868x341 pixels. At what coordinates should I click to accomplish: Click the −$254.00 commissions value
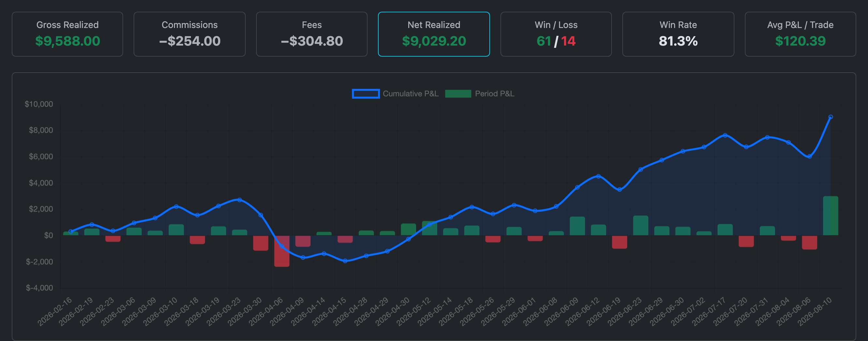click(x=189, y=41)
